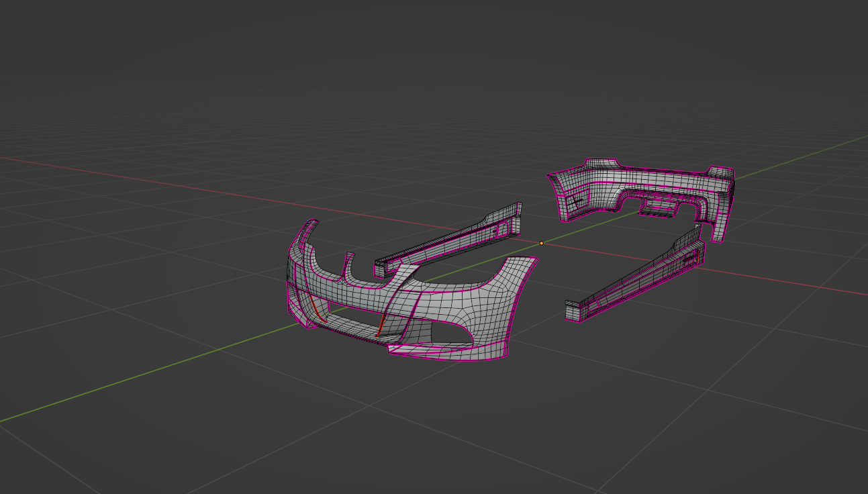The height and width of the screenshot is (494, 868).
Task: Click the raised tab on rear bumper's left top
Action: tap(600, 163)
